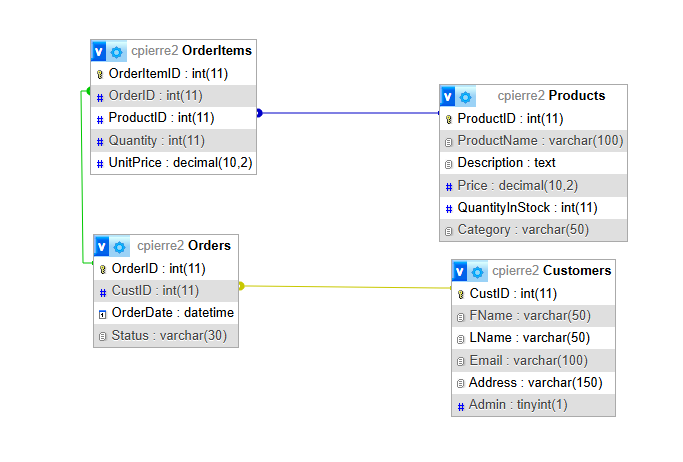Click the hash icon beside Orders CustID
This screenshot has width=683, height=462.
tap(103, 292)
